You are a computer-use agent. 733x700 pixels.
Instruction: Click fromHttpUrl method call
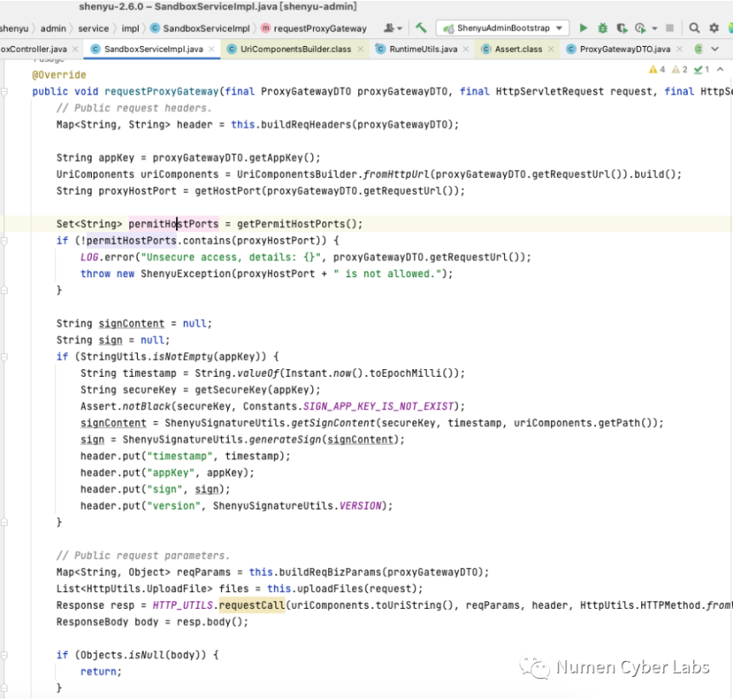pos(396,174)
